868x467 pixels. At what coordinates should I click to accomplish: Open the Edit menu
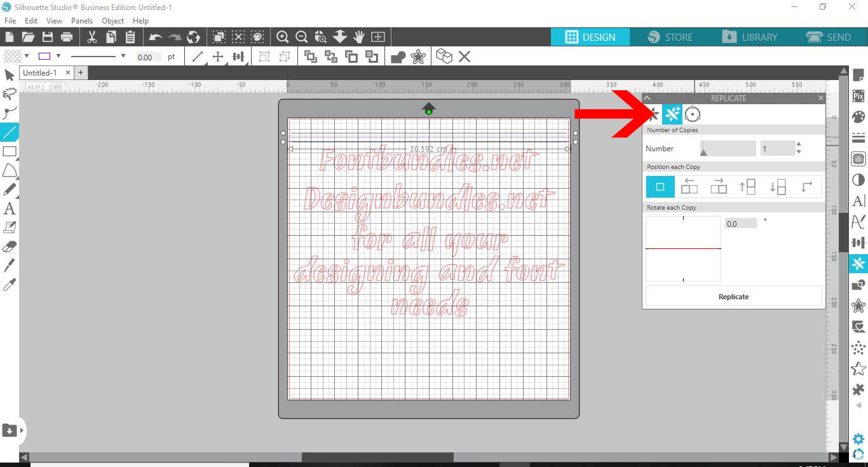31,21
